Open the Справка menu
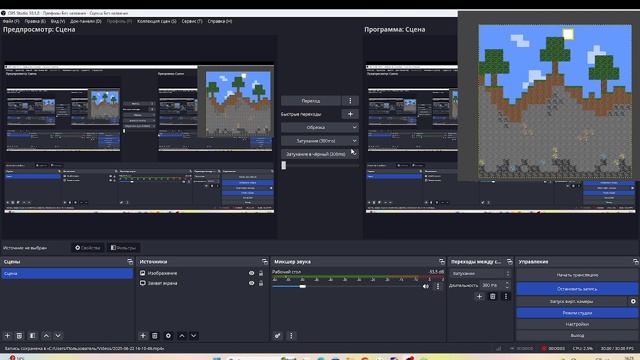The width and height of the screenshot is (640, 360). pyautogui.click(x=220, y=21)
